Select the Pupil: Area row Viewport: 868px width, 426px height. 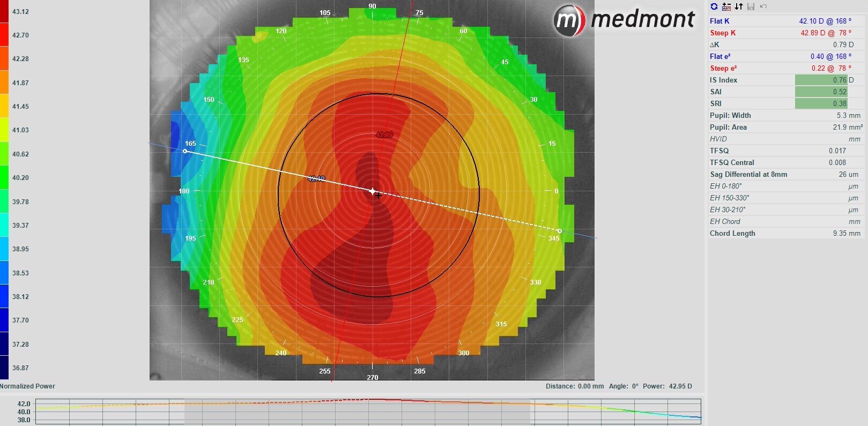coord(786,127)
